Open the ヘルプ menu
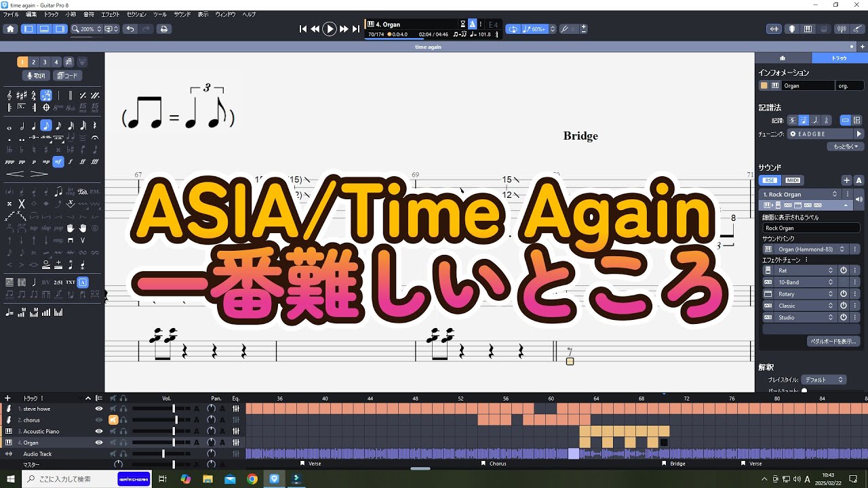Screen dimensions: 868x488 (250, 14)
